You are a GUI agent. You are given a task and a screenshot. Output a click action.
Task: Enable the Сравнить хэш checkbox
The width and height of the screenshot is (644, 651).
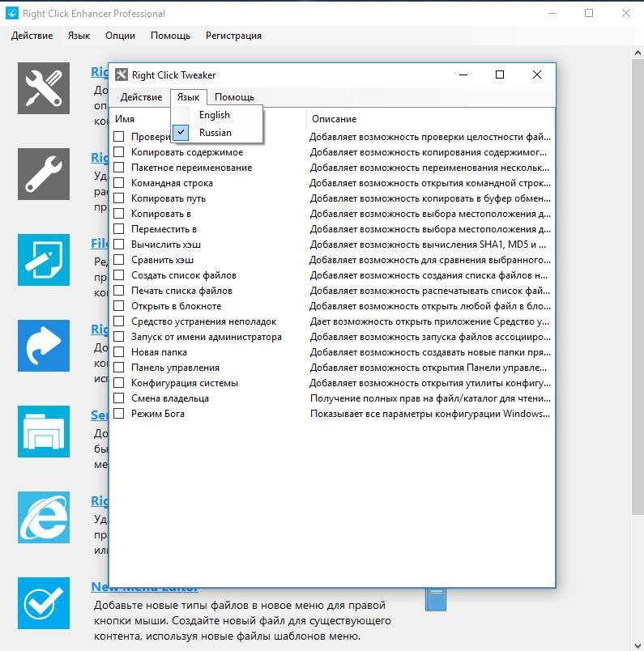(x=119, y=259)
